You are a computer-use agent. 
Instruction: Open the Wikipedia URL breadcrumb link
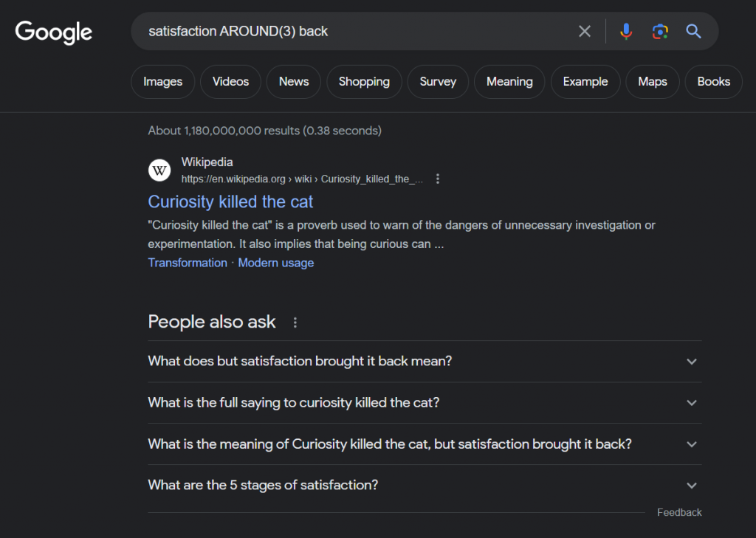pos(302,179)
